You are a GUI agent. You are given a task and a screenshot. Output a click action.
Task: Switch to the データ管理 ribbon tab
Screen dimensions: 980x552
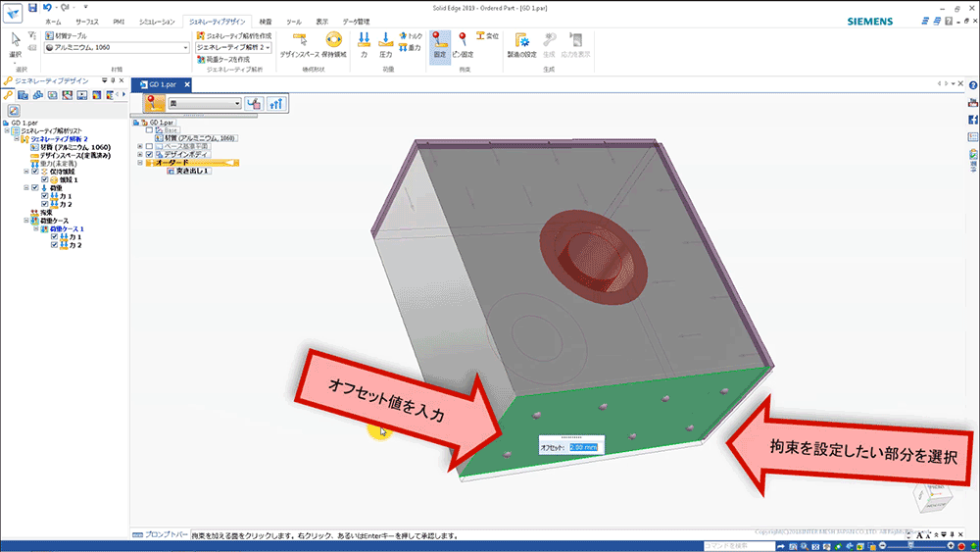[356, 22]
